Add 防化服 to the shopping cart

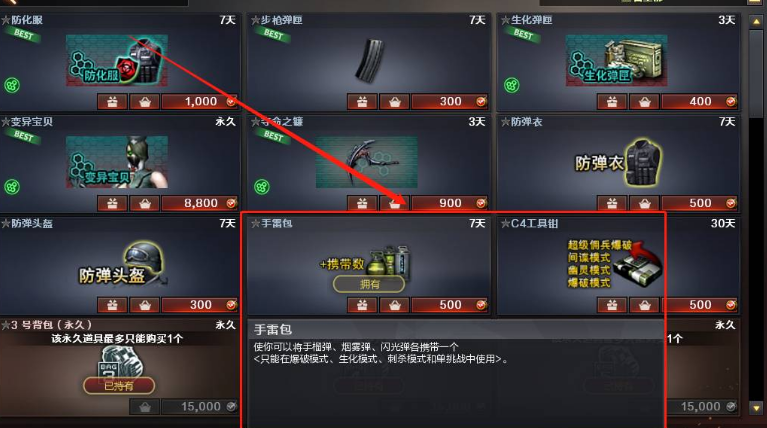pos(144,102)
